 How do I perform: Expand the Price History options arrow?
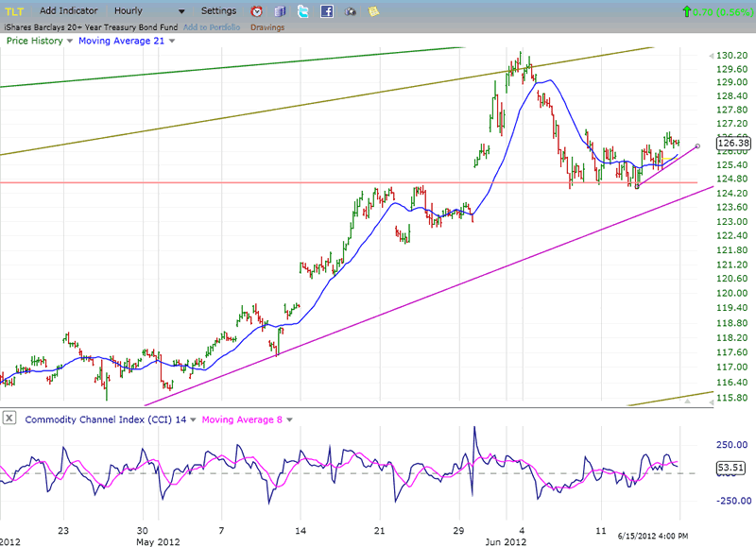coord(71,42)
